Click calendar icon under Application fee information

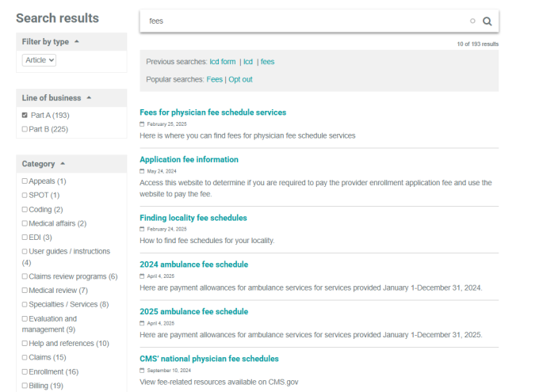pyautogui.click(x=142, y=171)
